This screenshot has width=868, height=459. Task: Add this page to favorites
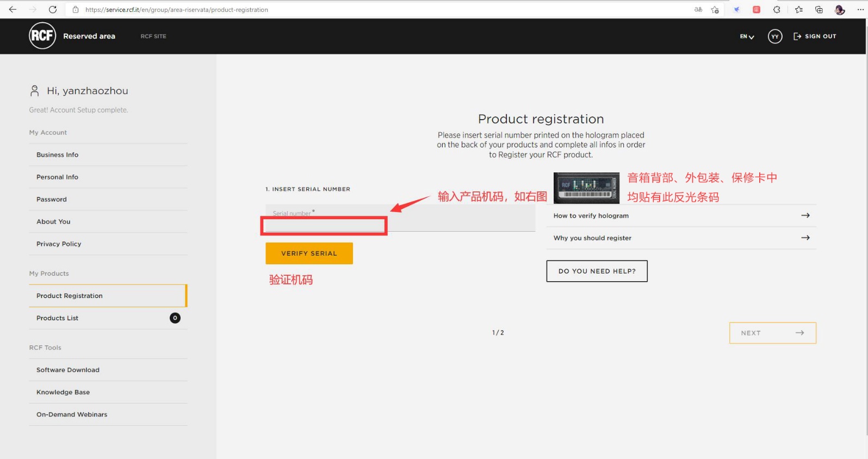tap(715, 9)
